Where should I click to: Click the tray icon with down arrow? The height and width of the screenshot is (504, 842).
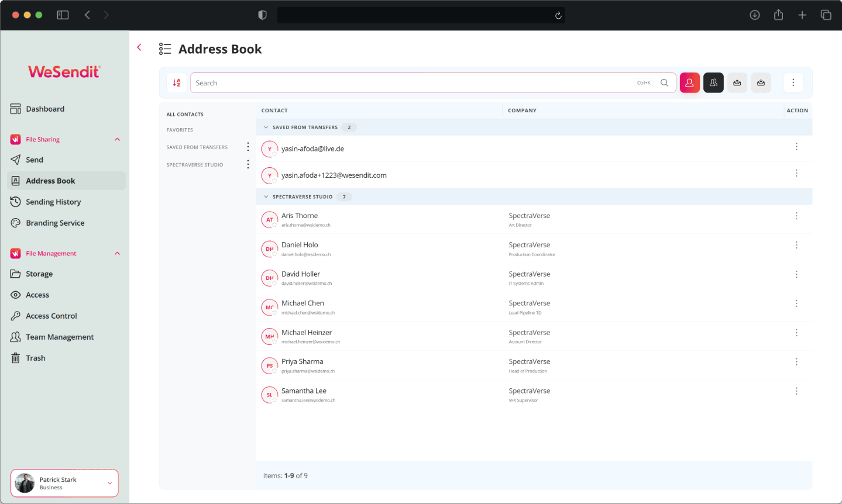(x=761, y=83)
